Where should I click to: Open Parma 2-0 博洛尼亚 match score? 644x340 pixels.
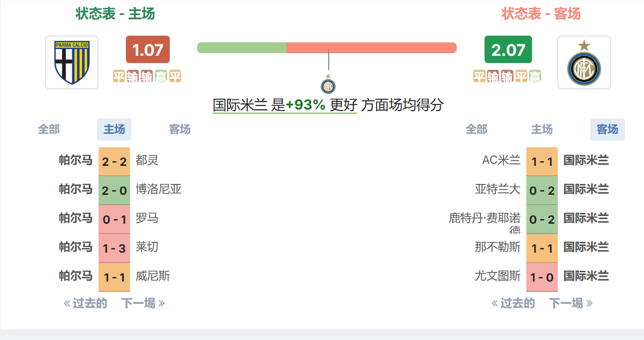[114, 191]
